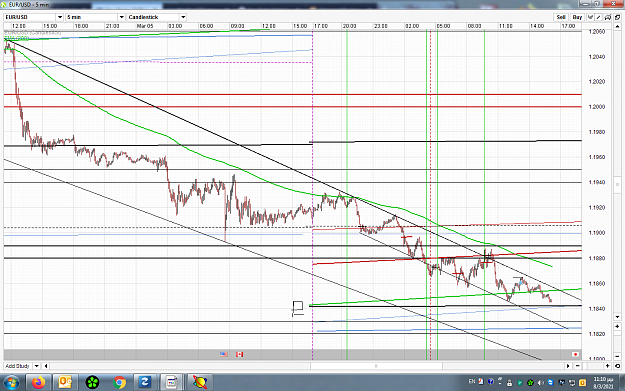Click the 1.2060 price axis label
The image size is (625, 391).
[596, 31]
